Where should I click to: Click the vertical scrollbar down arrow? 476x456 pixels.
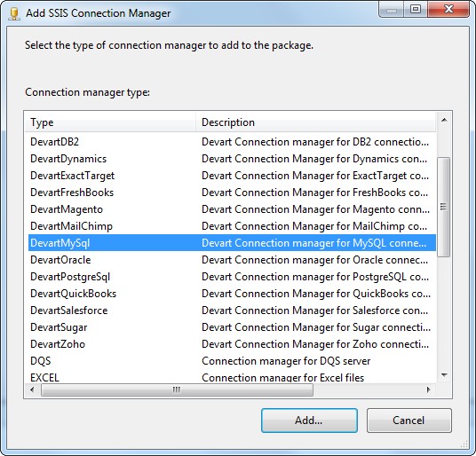click(x=444, y=375)
